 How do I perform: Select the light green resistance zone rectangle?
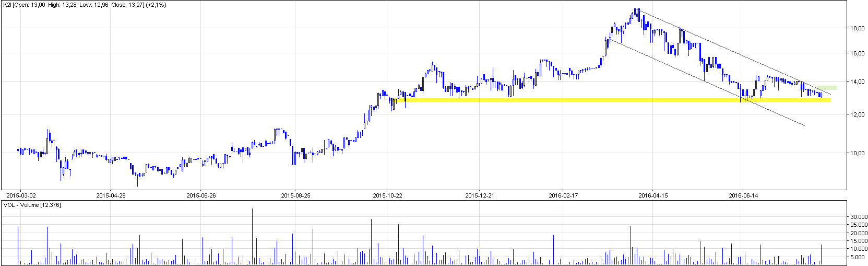(x=827, y=88)
